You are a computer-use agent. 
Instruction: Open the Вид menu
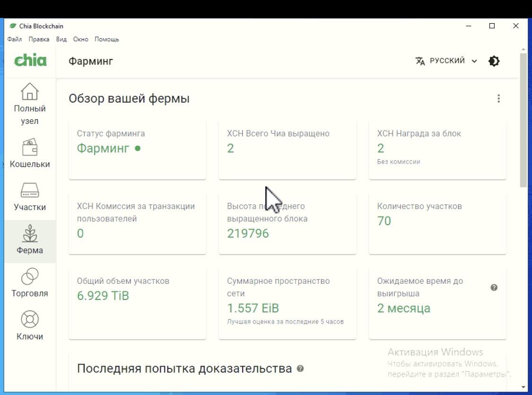point(61,39)
